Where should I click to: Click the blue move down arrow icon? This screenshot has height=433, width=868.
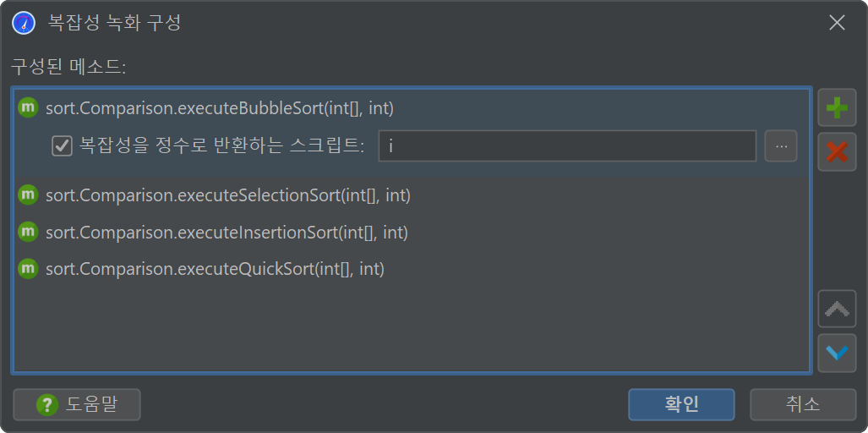[x=837, y=353]
